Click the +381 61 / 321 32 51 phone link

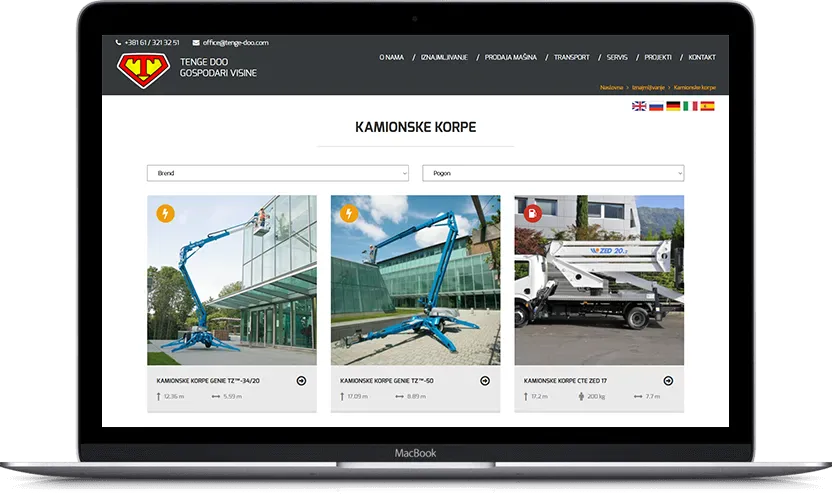152,42
